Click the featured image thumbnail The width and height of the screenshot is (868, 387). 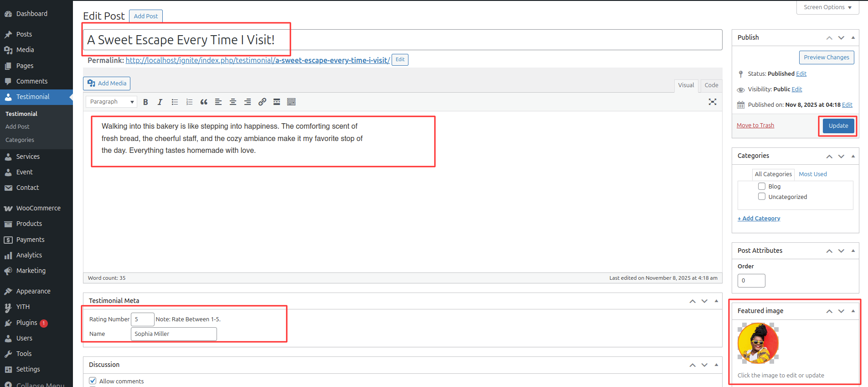click(x=758, y=343)
